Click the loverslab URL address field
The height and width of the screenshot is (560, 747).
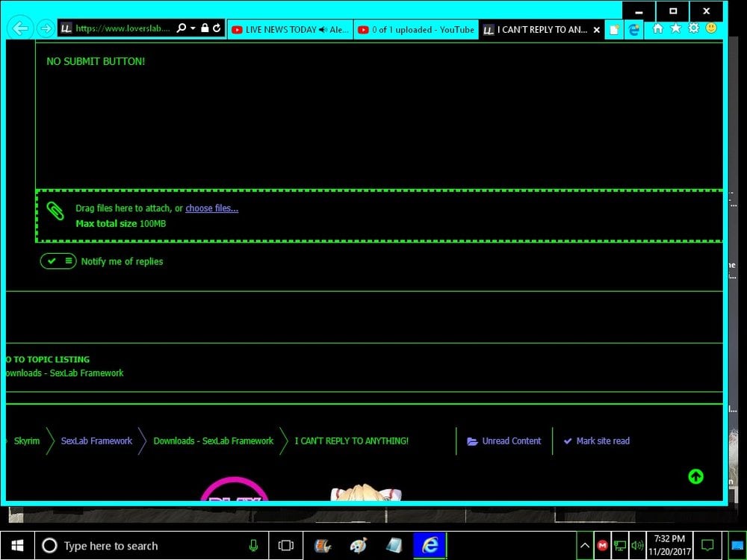[123, 28]
